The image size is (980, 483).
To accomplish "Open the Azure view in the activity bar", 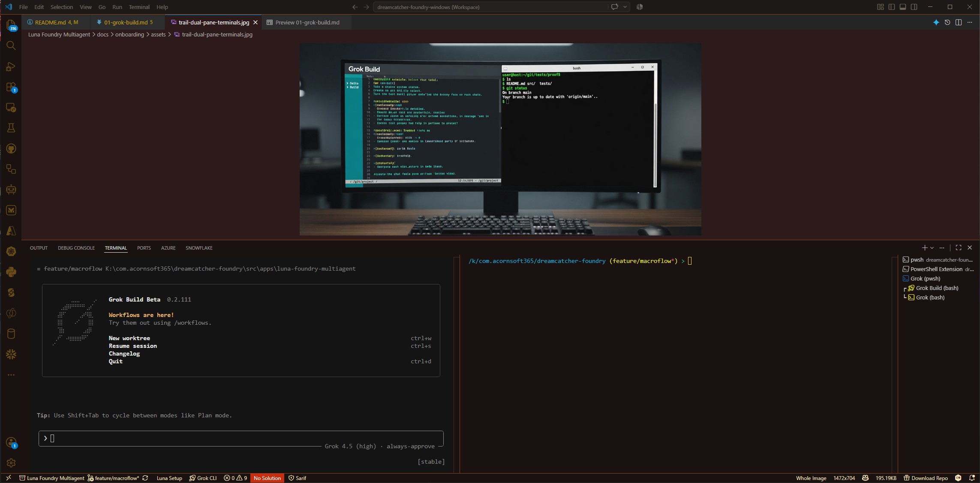I will click(11, 231).
